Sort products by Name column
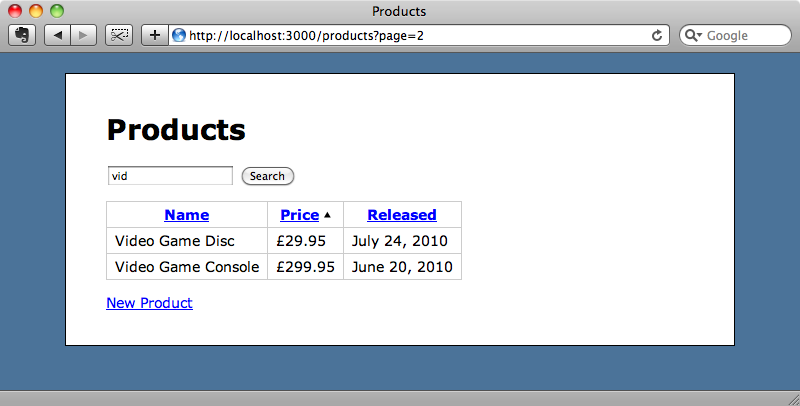The image size is (800, 406). pos(187,215)
